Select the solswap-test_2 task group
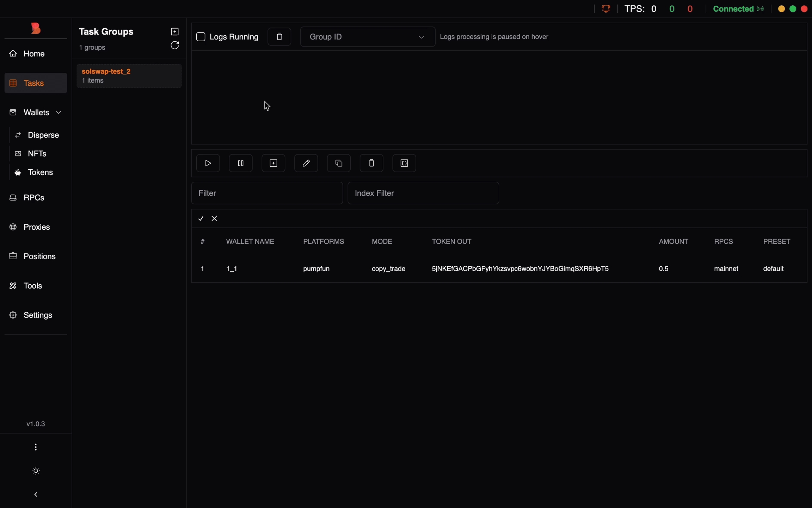 coord(129,76)
